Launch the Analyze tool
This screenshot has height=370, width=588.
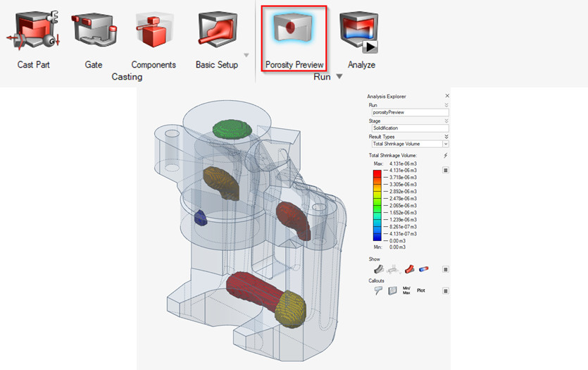(x=361, y=37)
